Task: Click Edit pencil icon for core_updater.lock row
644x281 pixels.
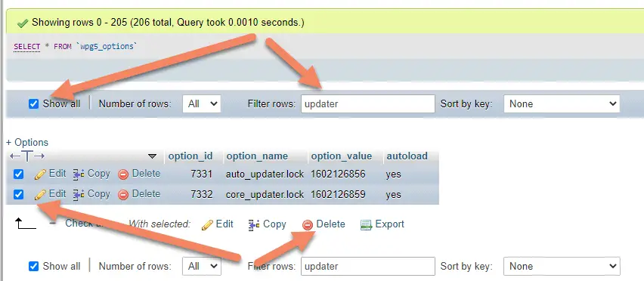Action: (40, 194)
